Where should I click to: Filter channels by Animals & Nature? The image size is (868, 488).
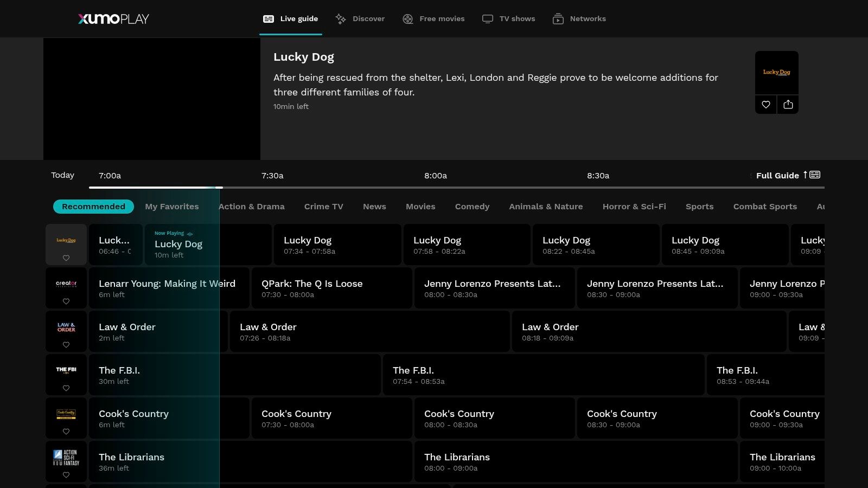tap(546, 207)
